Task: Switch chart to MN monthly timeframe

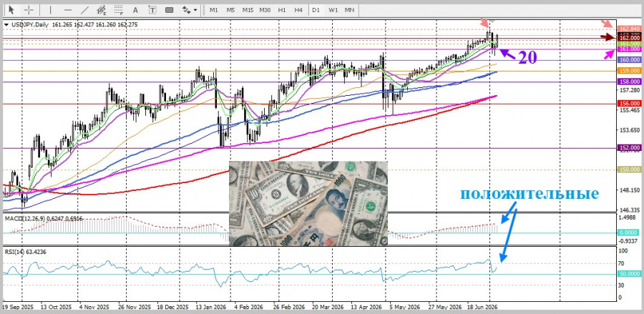Action: tap(349, 10)
